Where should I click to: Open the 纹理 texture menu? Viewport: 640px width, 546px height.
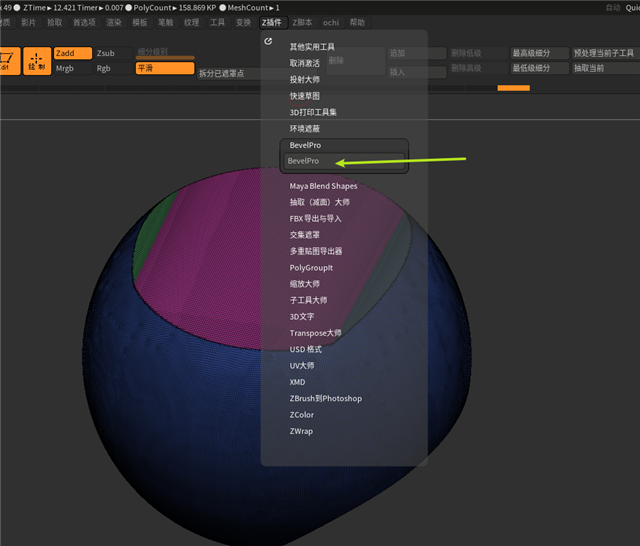tap(191, 22)
